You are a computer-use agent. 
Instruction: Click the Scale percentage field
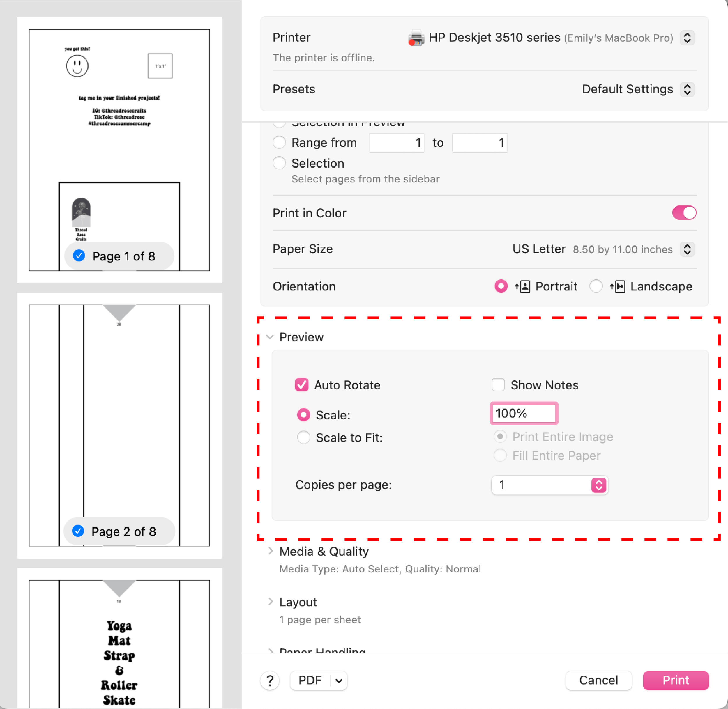(524, 413)
